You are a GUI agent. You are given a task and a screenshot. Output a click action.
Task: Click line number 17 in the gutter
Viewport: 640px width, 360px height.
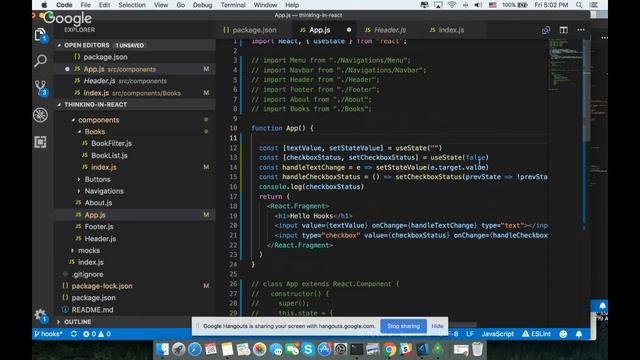tap(233, 196)
